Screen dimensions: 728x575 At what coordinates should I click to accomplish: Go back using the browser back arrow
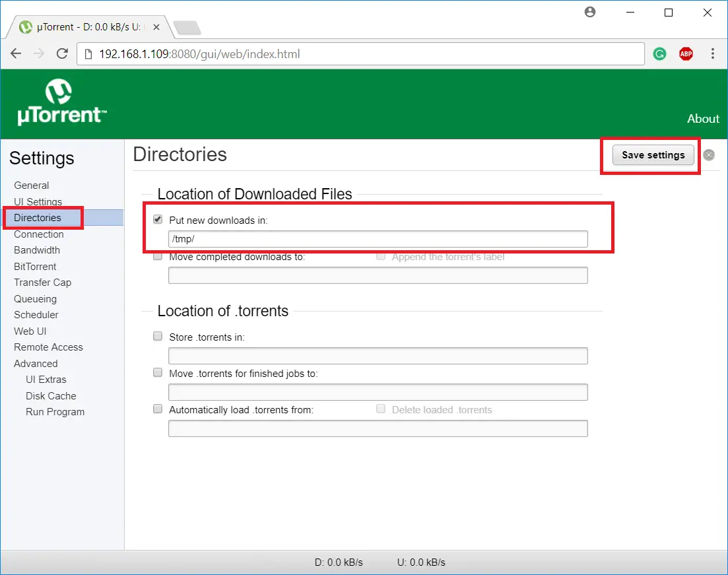(x=17, y=54)
